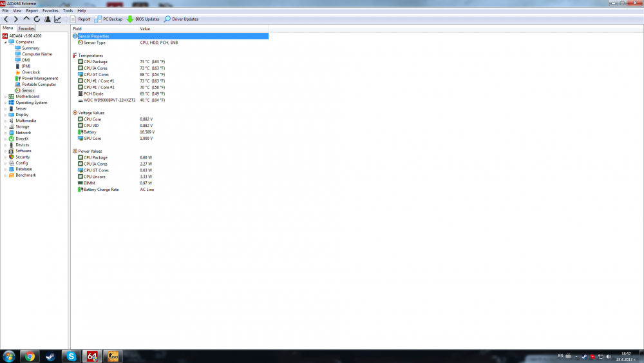The image size is (644, 363).
Task: Refresh the sensor readings
Action: [x=37, y=19]
